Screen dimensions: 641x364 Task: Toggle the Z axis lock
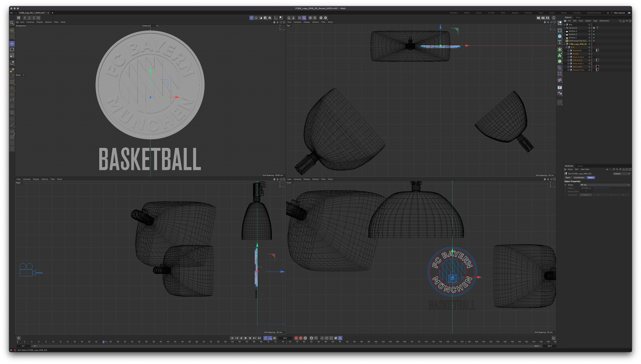(34, 18)
